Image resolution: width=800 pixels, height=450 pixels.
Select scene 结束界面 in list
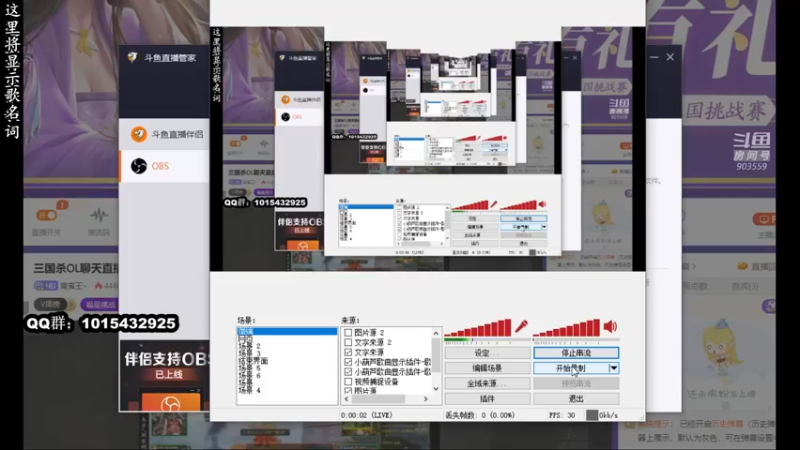point(253,361)
